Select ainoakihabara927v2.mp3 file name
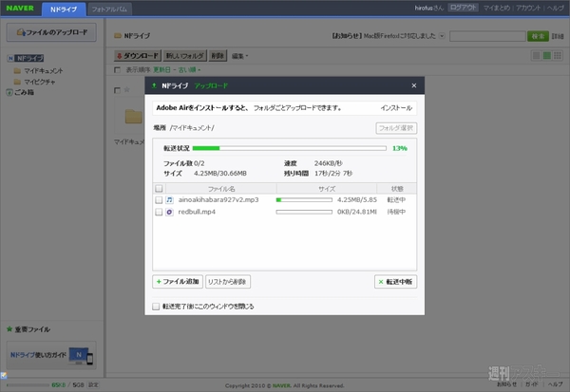The height and width of the screenshot is (392, 570). pyautogui.click(x=218, y=200)
